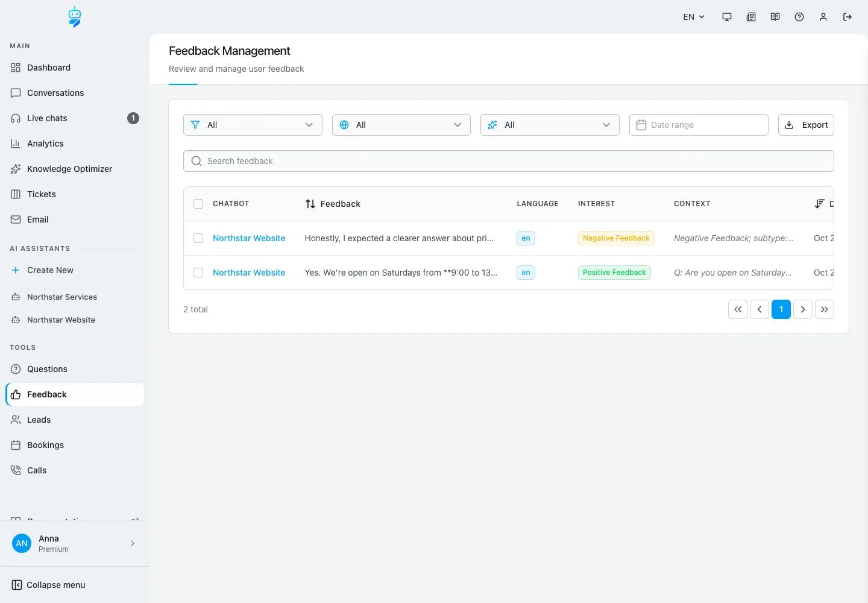Image resolution: width=868 pixels, height=603 pixels.
Task: Click the Export button
Action: [x=806, y=125]
